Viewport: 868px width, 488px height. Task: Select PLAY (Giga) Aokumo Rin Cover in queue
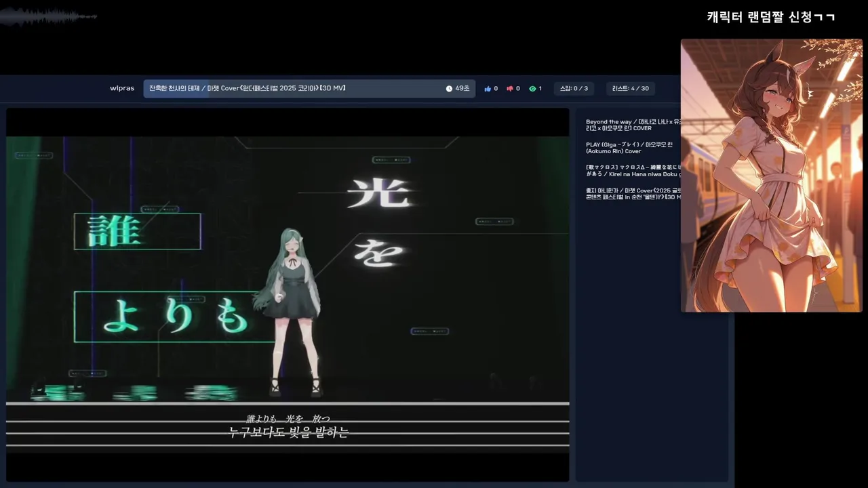tap(629, 148)
